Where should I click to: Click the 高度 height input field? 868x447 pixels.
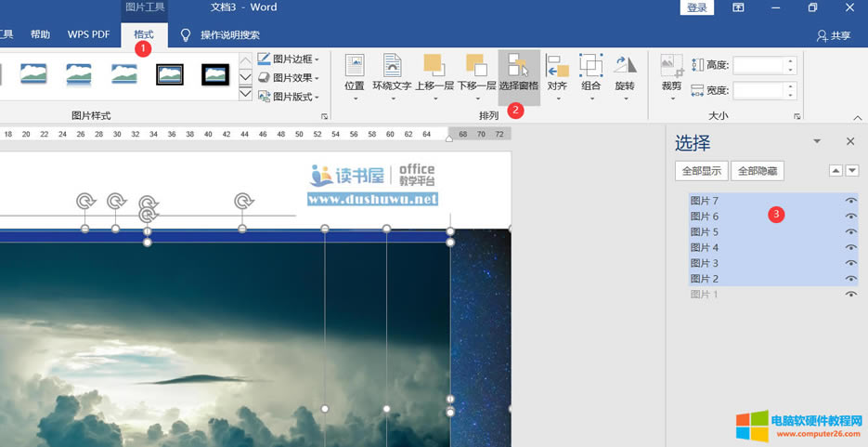coord(758,65)
